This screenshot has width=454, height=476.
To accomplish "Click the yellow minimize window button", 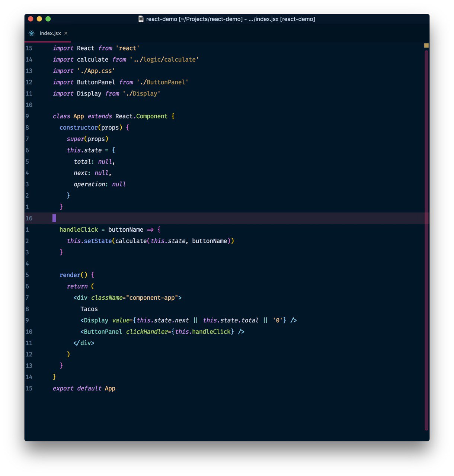I will tap(39, 19).
